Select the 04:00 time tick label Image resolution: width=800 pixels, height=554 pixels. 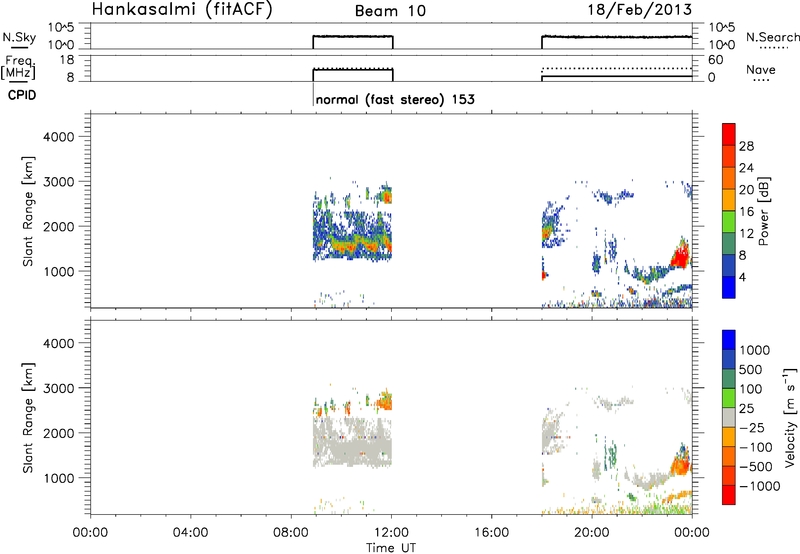(x=190, y=533)
